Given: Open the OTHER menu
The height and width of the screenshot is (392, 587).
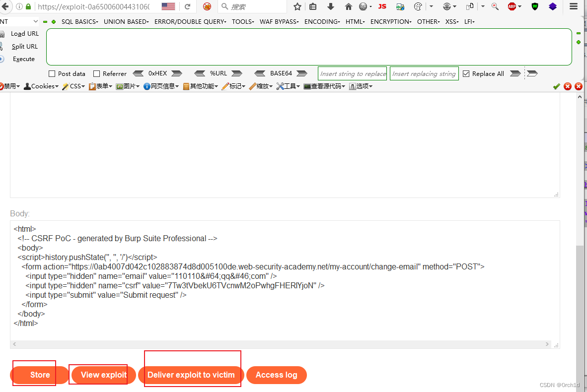Looking at the screenshot, I should (x=428, y=22).
